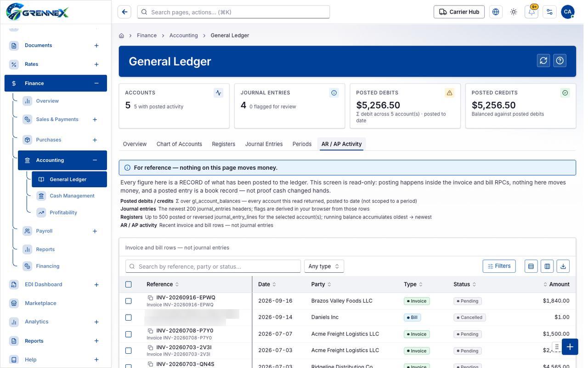Collapse the Accounting submenu
Screen dimensions: 588x368
tap(95, 160)
